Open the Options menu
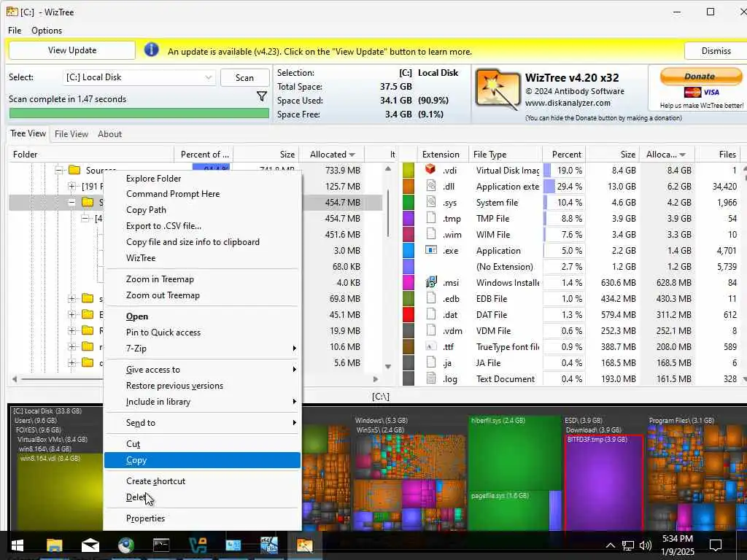The height and width of the screenshot is (560, 747). pos(46,31)
